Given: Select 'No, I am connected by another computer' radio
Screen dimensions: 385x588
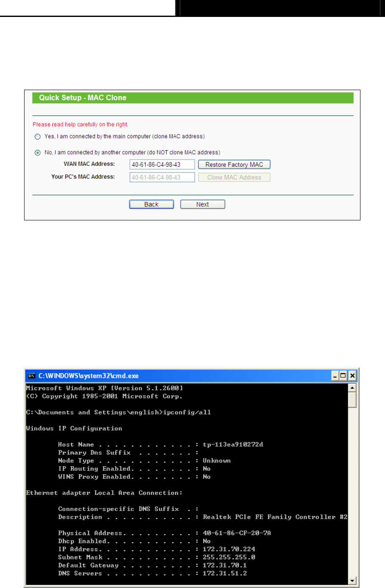Looking at the screenshot, I should tap(38, 153).
